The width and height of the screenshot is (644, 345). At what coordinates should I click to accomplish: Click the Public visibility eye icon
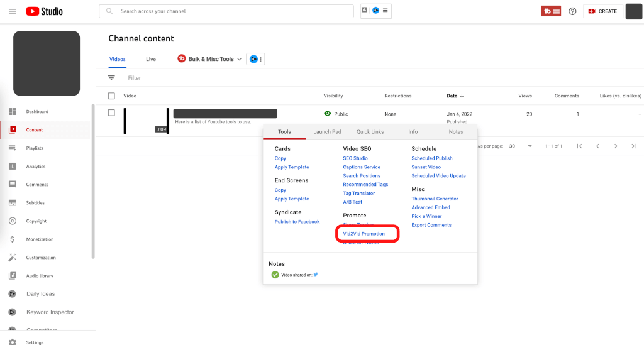[327, 114]
